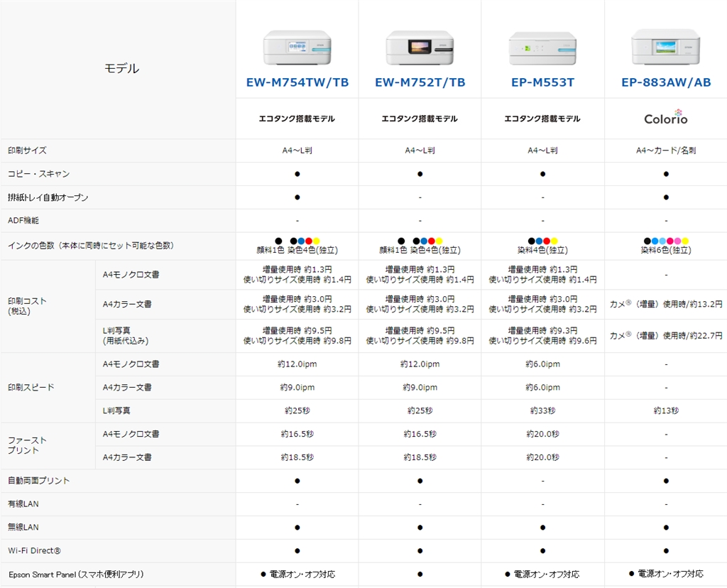
Task: Click the 約18.5秒 cell for EW-M752T/TB
Action: point(420,457)
